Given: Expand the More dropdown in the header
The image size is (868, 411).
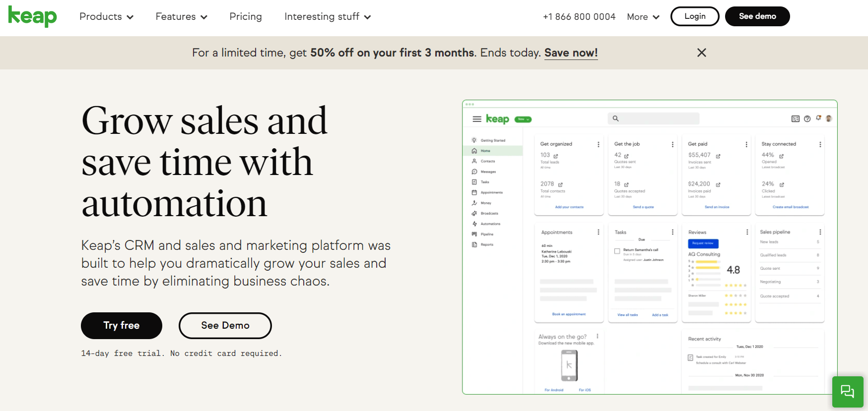Looking at the screenshot, I should (643, 17).
